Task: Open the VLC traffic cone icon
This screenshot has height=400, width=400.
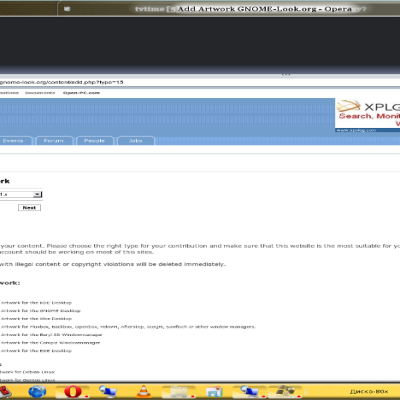Action: pyautogui.click(x=144, y=391)
